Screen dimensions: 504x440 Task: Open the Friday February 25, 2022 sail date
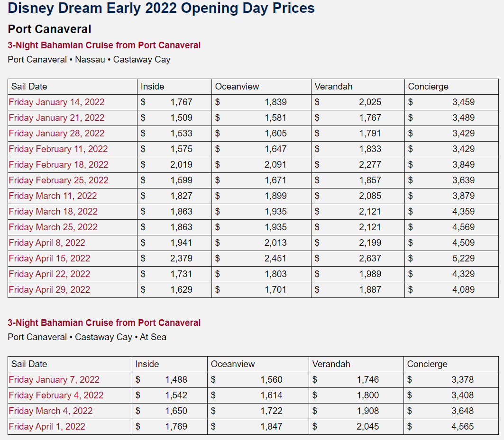tap(58, 180)
